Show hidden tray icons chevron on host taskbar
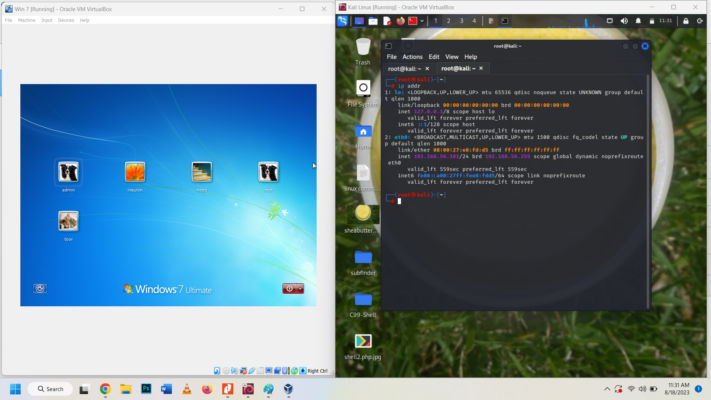 607,389
